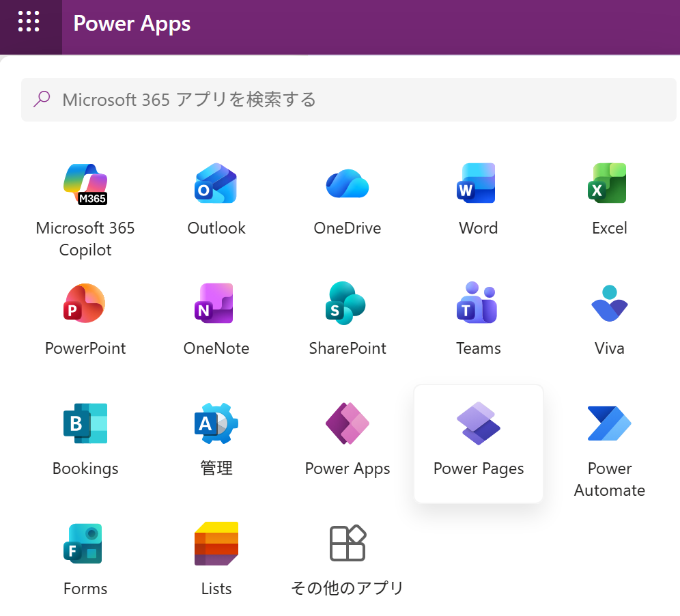This screenshot has width=680, height=616.
Task: Launch Power Apps from the app grid
Action: (348, 425)
